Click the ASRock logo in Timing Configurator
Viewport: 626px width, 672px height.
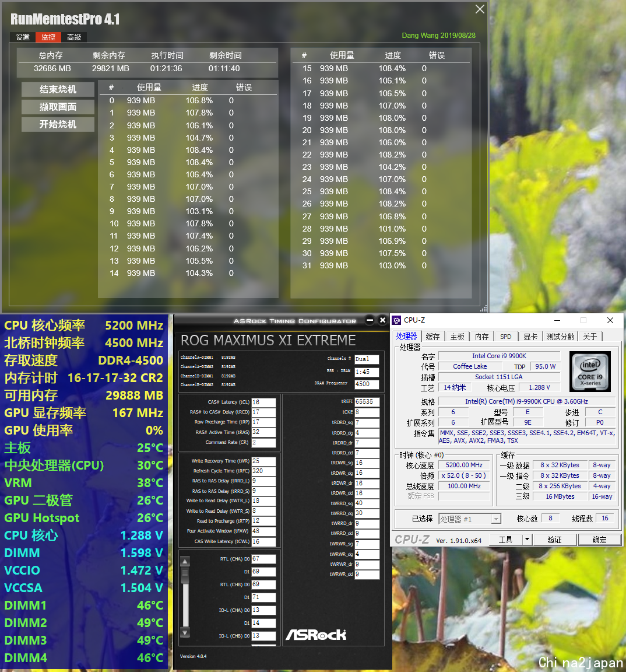[x=316, y=635]
